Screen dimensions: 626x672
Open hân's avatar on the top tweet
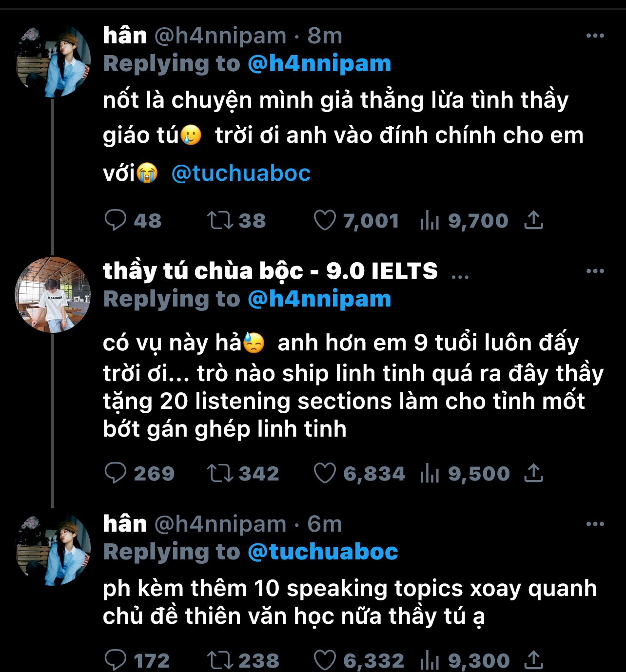pyautogui.click(x=53, y=61)
